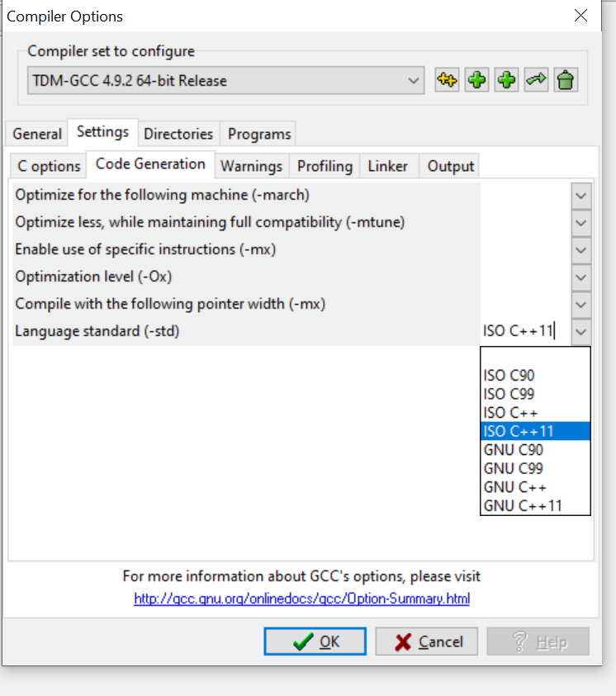Select the Code Generation tab
The image size is (616, 696).
150,164
